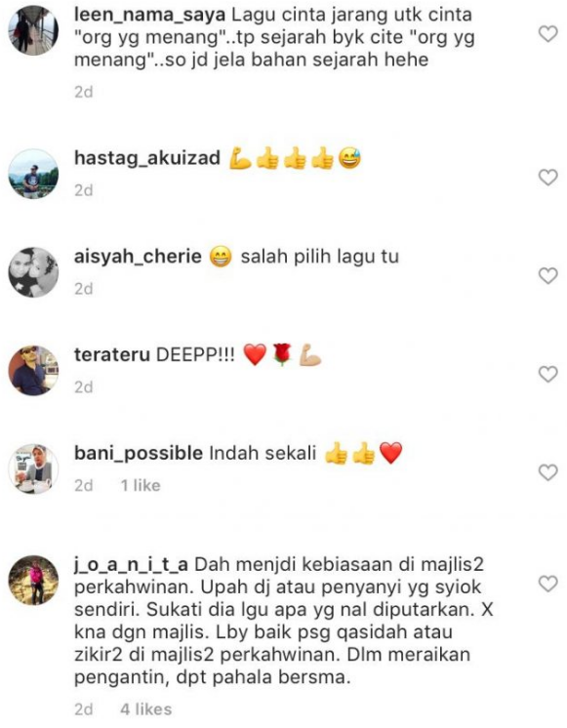Like aisyah_cherie's comment with the heart
This screenshot has width=567, height=728.
tap(547, 276)
